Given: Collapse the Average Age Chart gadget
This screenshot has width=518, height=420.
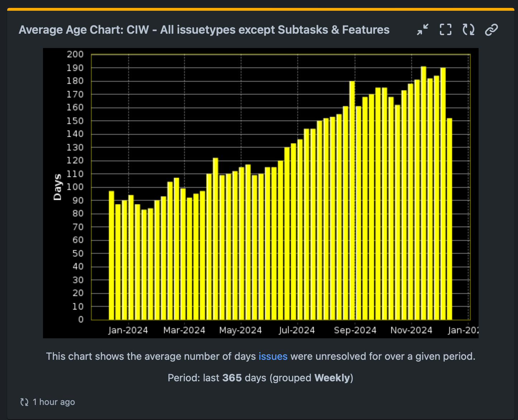Looking at the screenshot, I should [x=423, y=29].
